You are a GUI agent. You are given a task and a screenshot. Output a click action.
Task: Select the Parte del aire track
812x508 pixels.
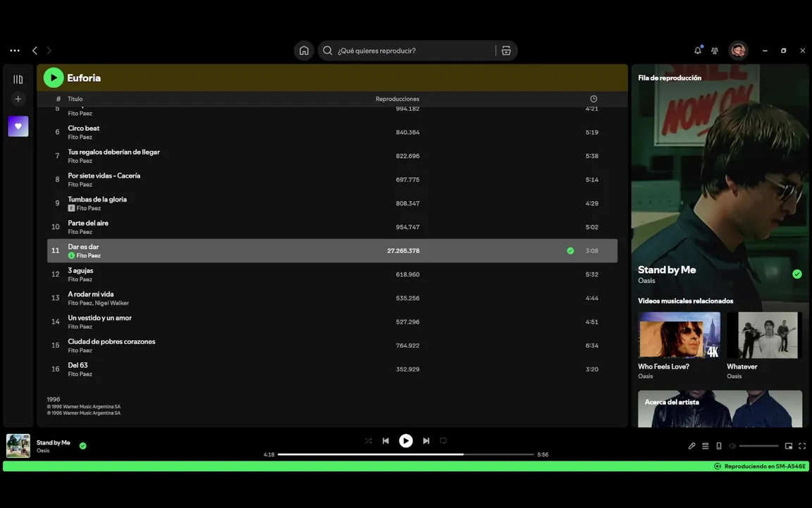coord(332,227)
